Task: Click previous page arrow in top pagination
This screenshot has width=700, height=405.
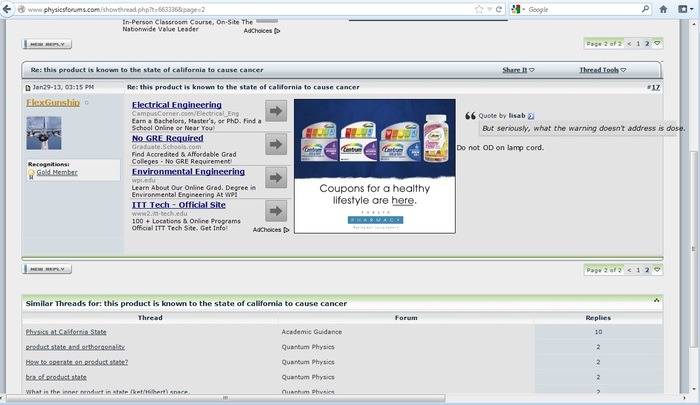Action: [629, 44]
